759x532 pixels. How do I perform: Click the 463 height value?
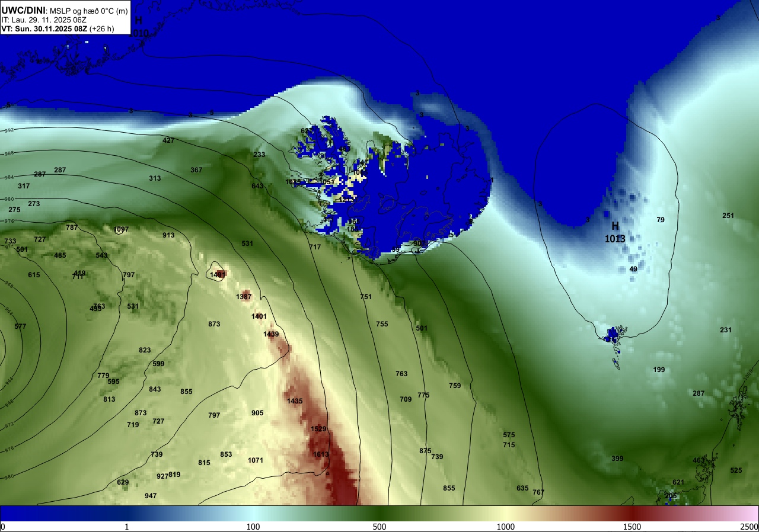click(x=699, y=460)
